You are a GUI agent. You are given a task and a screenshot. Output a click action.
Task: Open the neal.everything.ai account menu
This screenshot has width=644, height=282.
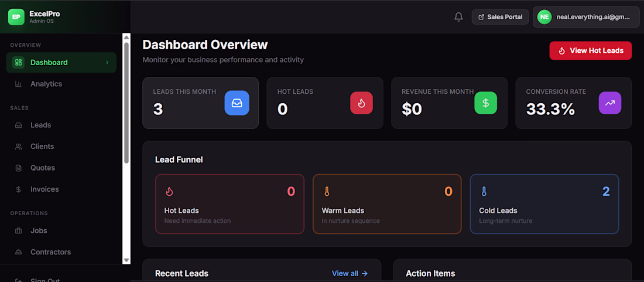586,17
